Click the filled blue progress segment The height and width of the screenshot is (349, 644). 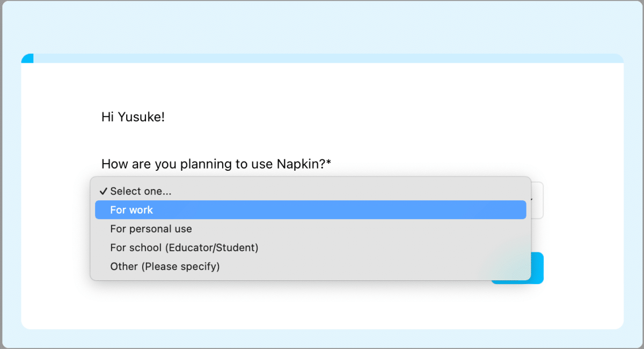pos(27,58)
